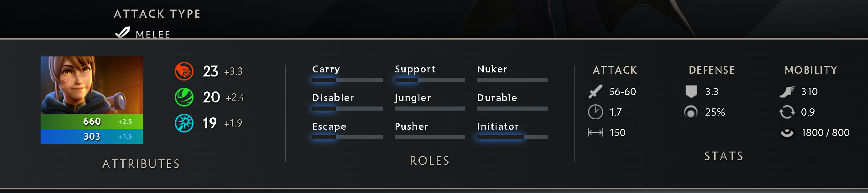
Task: Click the attack rate clock icon
Action: [595, 112]
